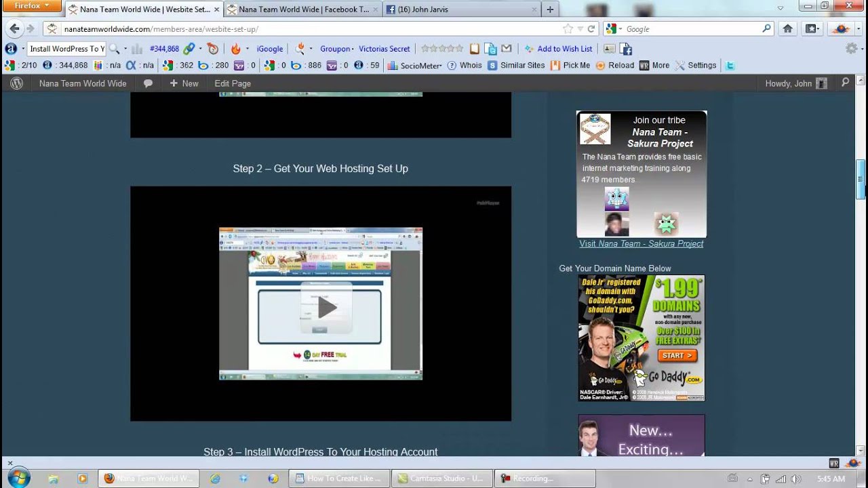The image size is (868, 488).
Task: Click the Facebook page icon in toolbar
Action: tap(626, 49)
